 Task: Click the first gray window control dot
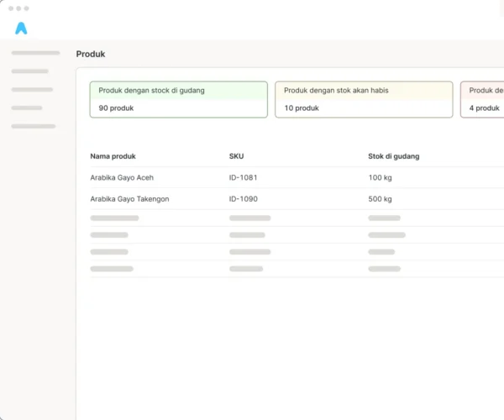point(11,8)
